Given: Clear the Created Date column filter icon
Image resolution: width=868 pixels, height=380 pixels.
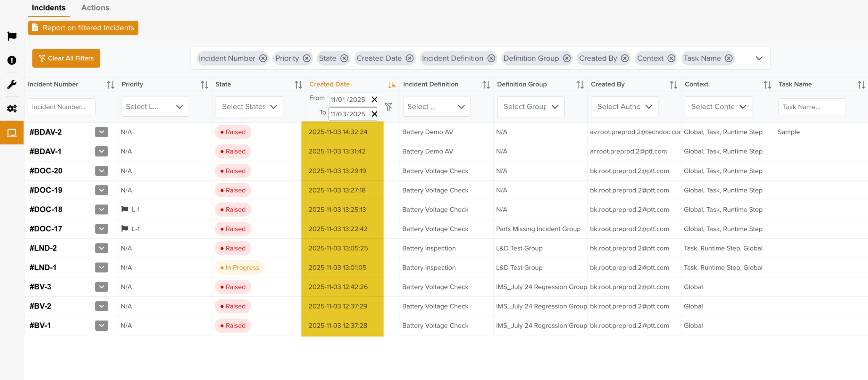Looking at the screenshot, I should [389, 106].
